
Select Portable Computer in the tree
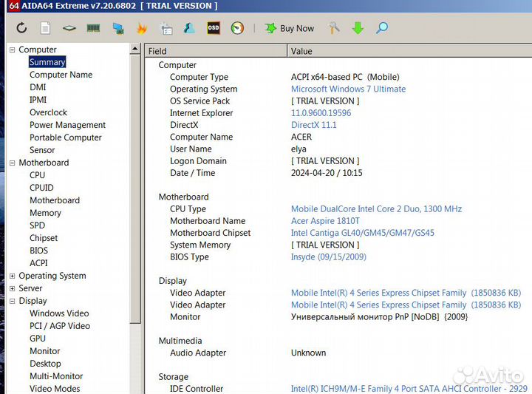pyautogui.click(x=66, y=137)
